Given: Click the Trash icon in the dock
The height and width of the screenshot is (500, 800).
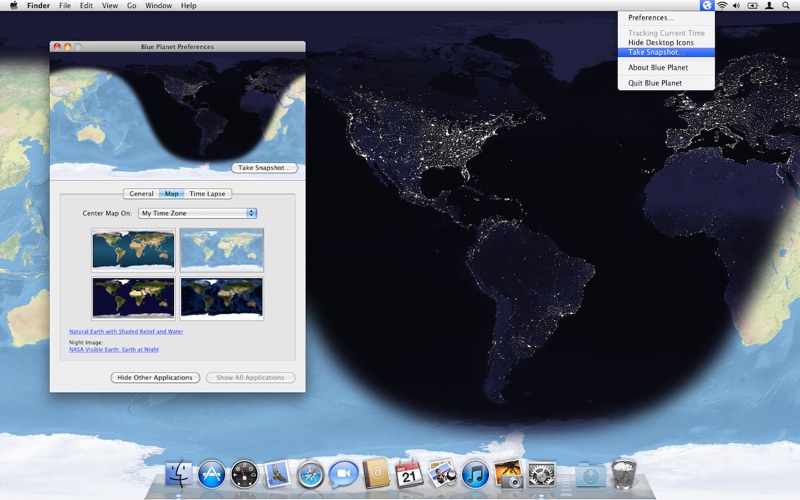Looking at the screenshot, I should (x=624, y=473).
